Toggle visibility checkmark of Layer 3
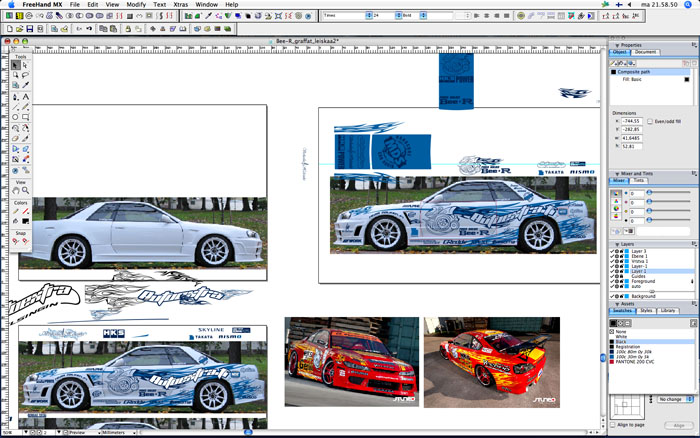Screen dimensions: 700x438 pyautogui.click(x=612, y=251)
